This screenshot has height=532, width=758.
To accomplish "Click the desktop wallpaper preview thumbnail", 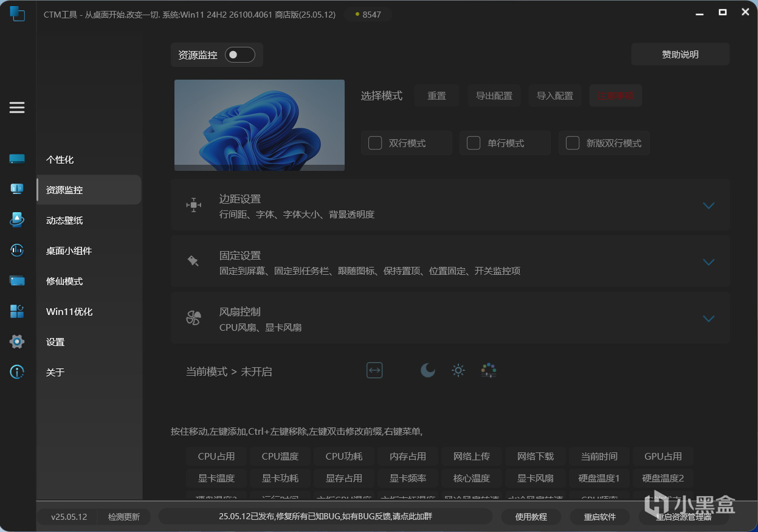I will [260, 125].
